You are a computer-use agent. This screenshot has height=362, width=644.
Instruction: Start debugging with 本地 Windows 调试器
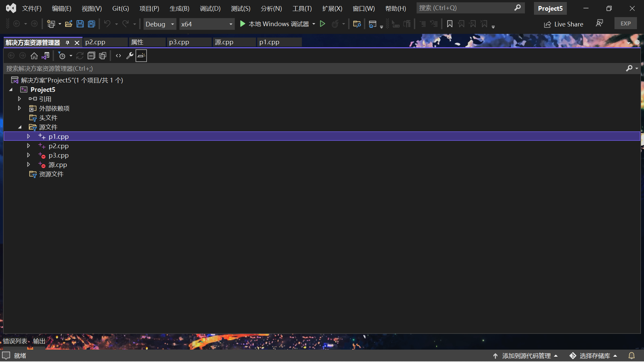pyautogui.click(x=277, y=24)
